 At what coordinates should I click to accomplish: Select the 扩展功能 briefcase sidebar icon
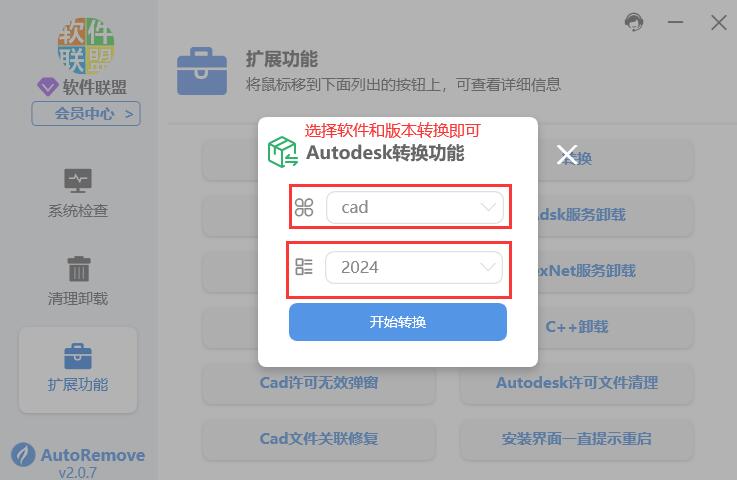(x=78, y=356)
